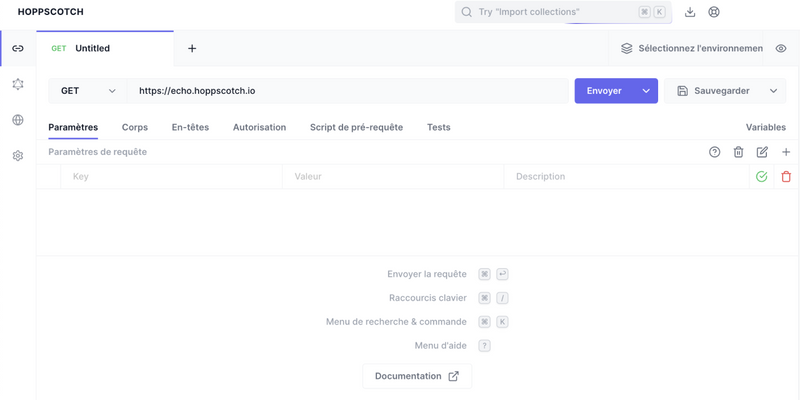Switch to the Paramètres tab
The image size is (800, 400).
73,127
